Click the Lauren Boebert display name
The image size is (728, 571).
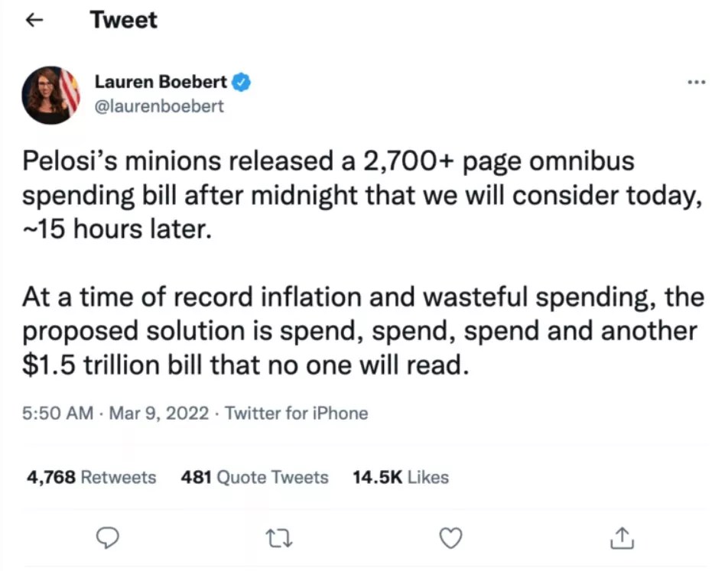click(x=161, y=82)
